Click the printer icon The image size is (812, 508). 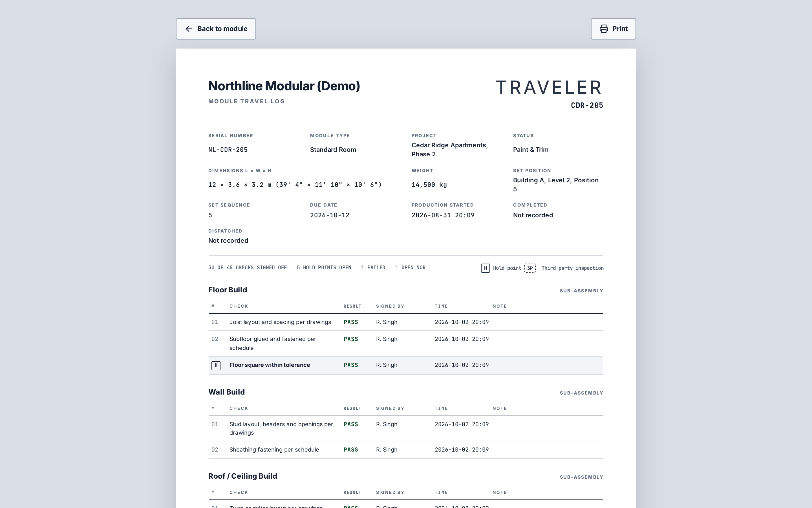point(604,29)
